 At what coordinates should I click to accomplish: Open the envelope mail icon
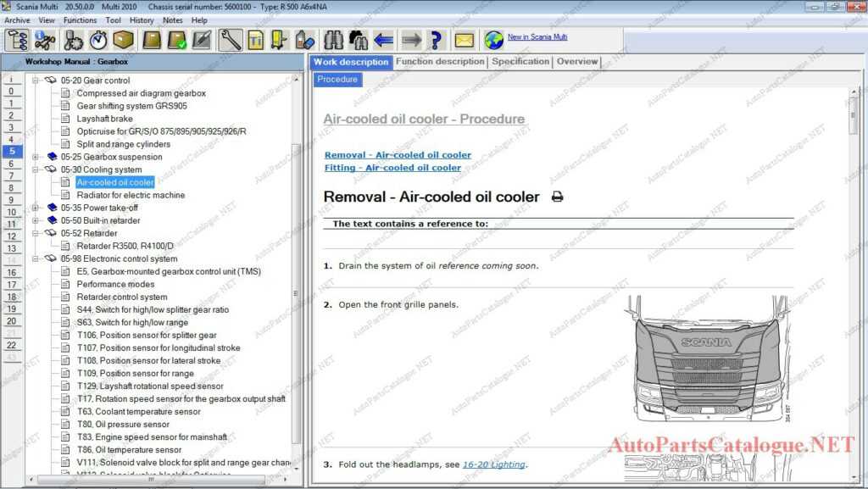465,40
